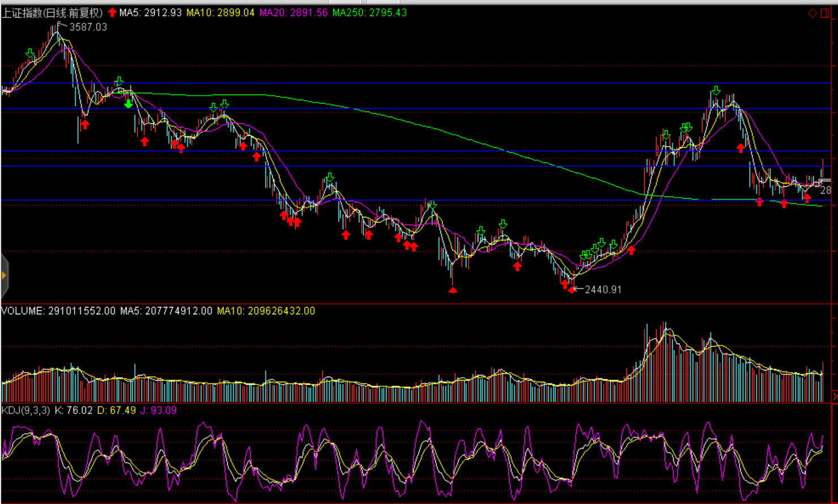
Task: Click the 3587.03 high price annotation
Action: [88, 27]
